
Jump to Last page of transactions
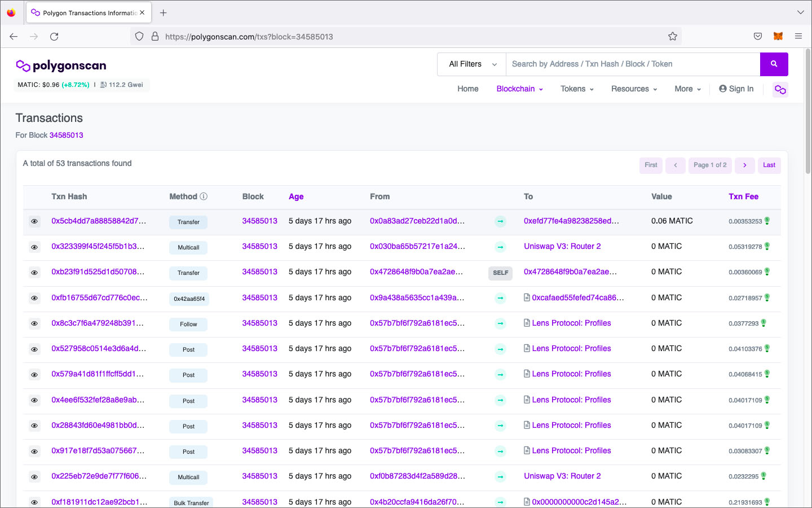[769, 165]
